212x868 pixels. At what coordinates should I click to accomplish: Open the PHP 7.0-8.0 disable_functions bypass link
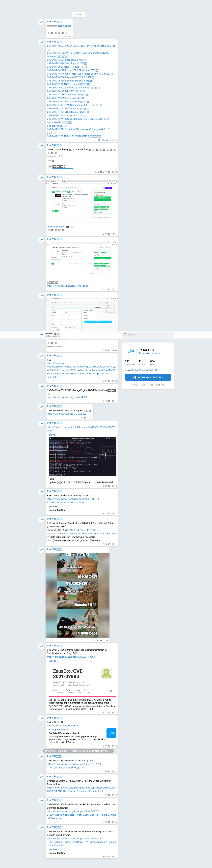74,501
